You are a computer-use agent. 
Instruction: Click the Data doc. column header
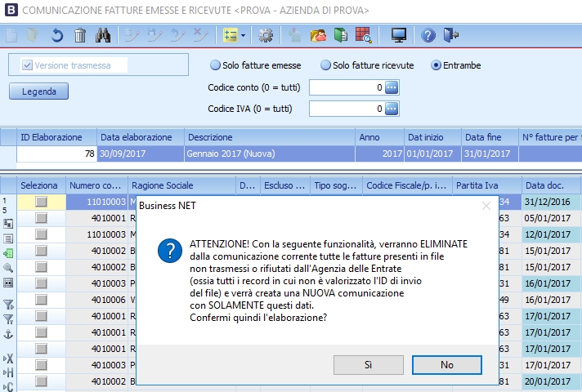[551, 185]
